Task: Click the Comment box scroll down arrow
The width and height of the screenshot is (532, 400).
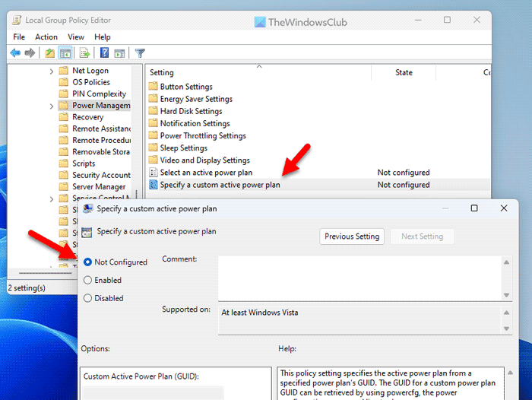Action: click(x=506, y=295)
